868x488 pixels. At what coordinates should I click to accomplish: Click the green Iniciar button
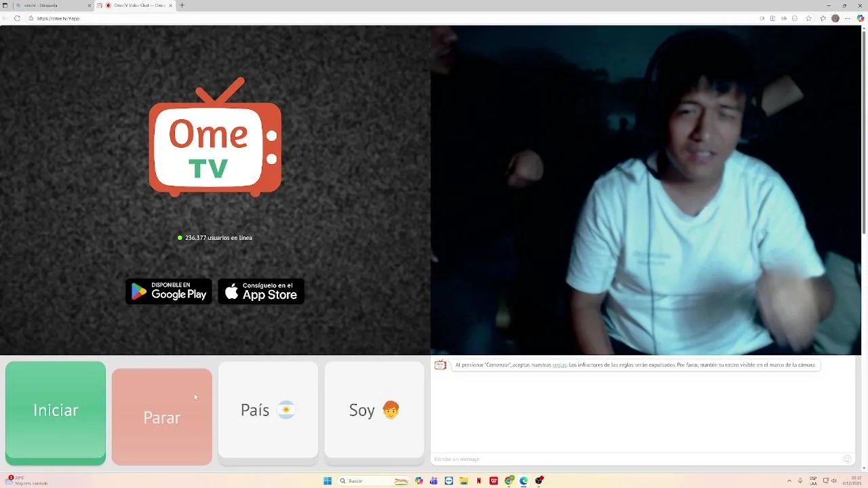tap(56, 412)
